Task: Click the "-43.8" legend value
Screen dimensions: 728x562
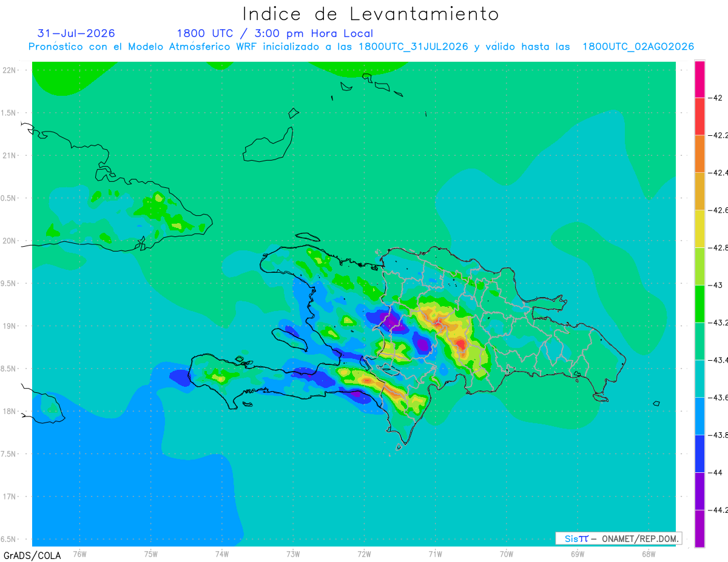Action: coord(718,435)
